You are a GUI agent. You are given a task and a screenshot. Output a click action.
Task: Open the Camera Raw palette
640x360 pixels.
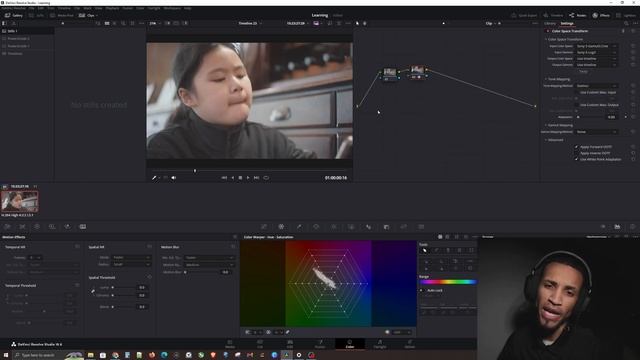[8, 227]
